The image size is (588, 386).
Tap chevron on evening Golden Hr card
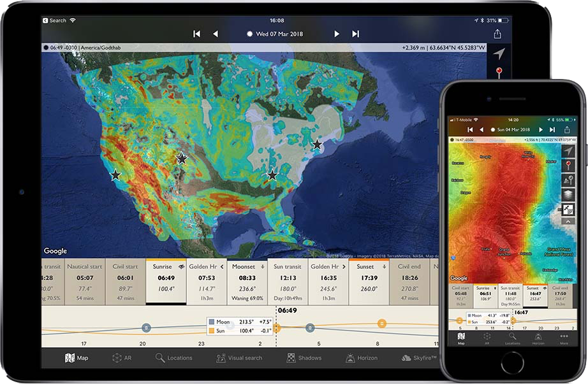pyautogui.click(x=344, y=266)
